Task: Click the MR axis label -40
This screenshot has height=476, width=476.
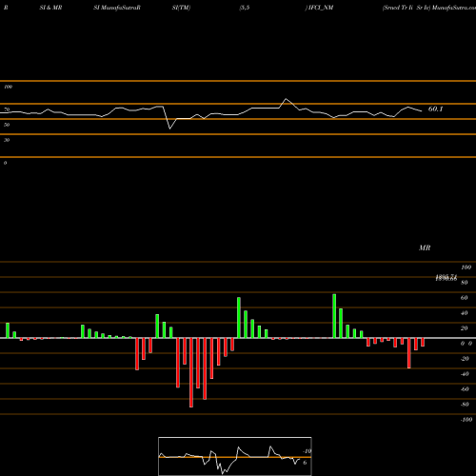Action: [465, 374]
